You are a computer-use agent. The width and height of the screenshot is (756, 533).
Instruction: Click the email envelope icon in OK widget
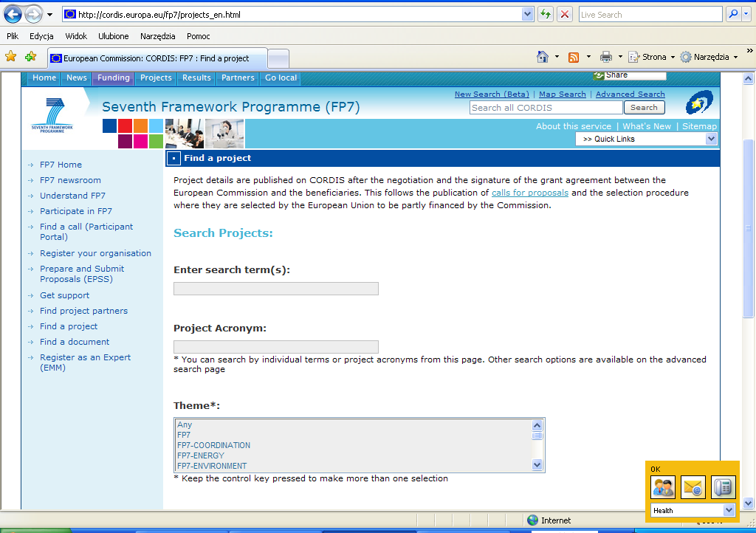click(x=693, y=487)
